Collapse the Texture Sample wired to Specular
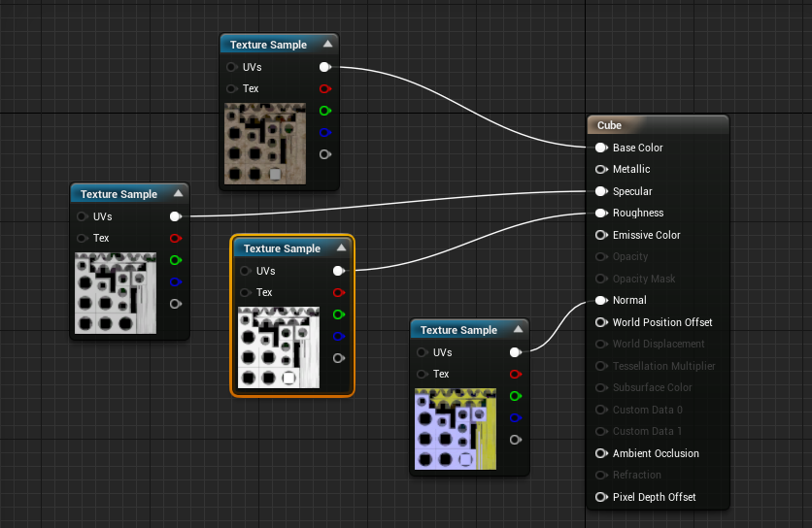 point(178,194)
